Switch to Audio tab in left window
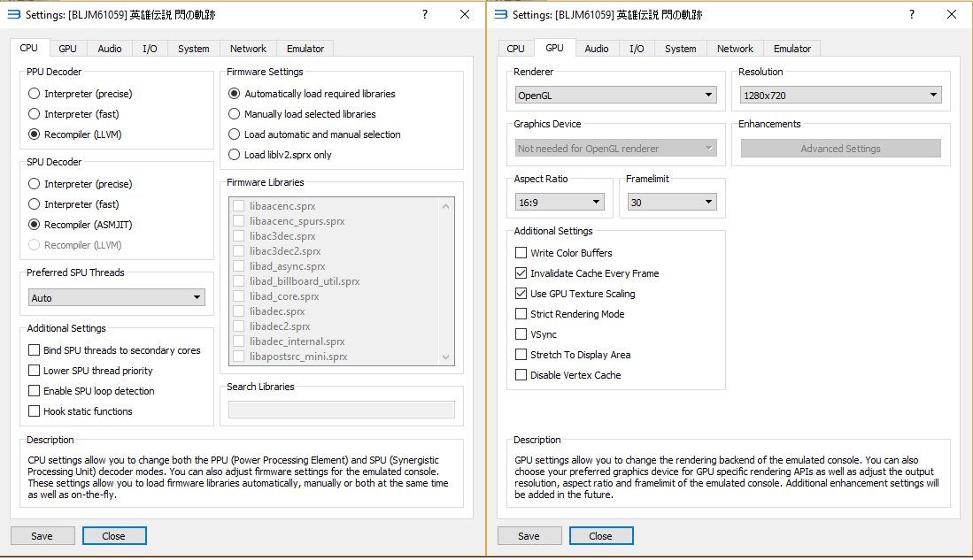This screenshot has height=560, width=973. point(110,49)
